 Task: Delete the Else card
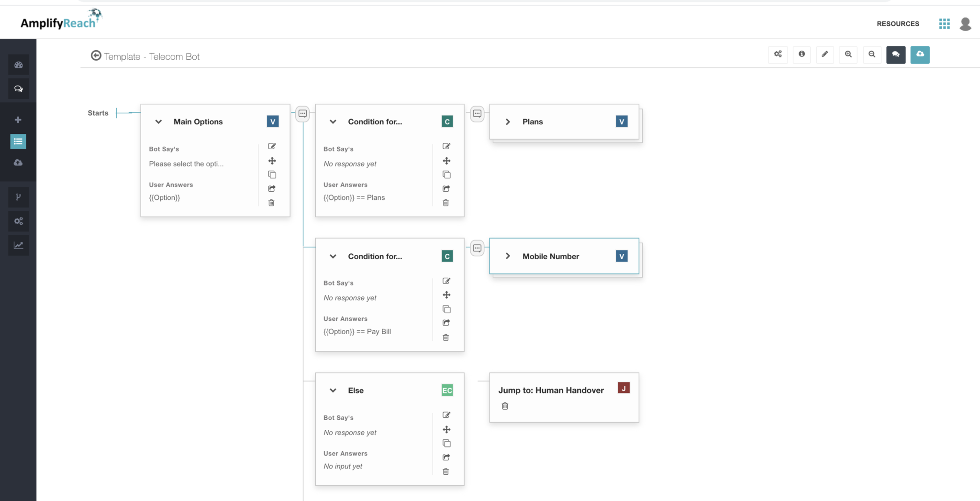(x=446, y=471)
